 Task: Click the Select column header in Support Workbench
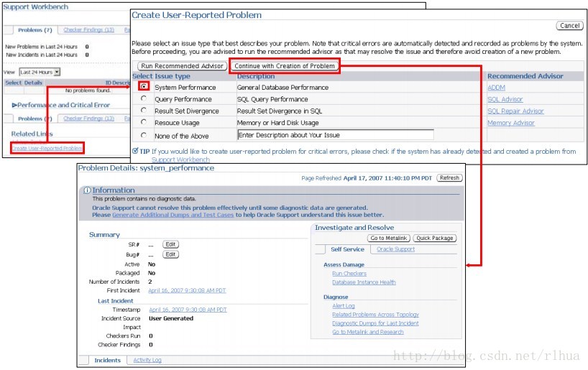tap(14, 83)
